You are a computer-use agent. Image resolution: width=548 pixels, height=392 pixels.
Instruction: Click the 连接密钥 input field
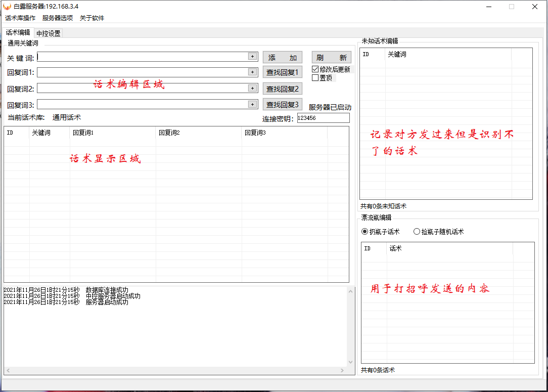323,118
